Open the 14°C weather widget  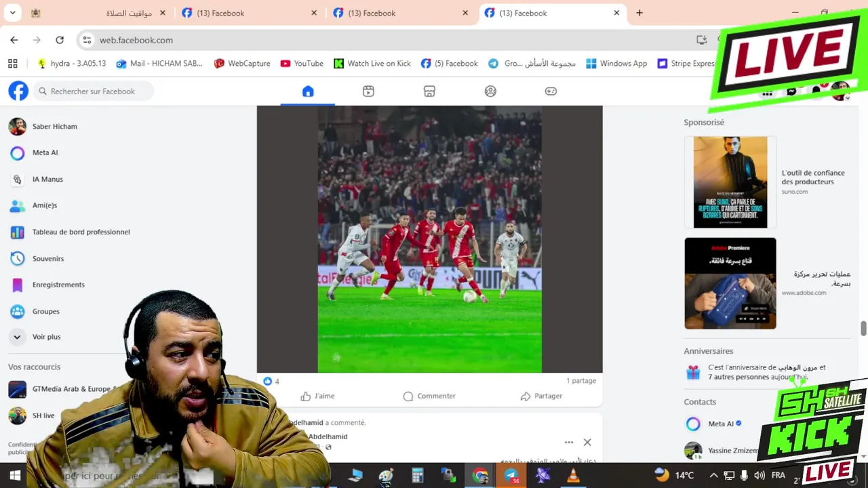click(675, 475)
